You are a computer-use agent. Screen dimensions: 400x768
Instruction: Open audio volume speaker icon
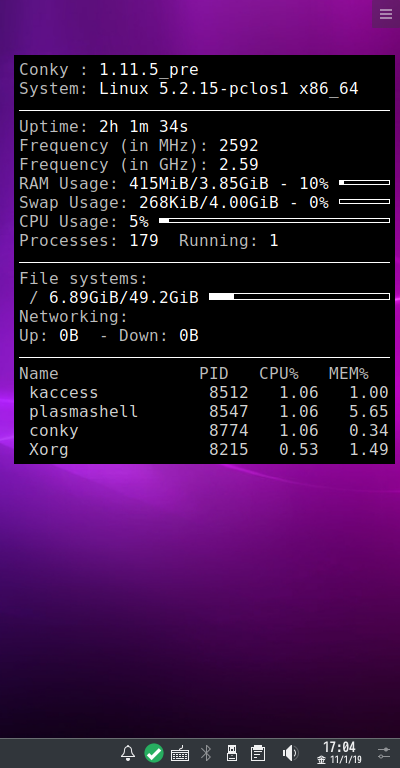[290, 753]
